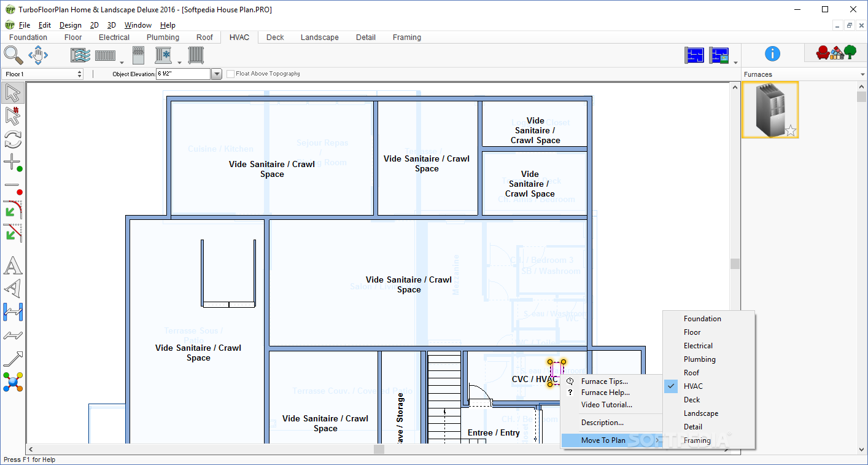Viewport: 868px width, 465px height.
Task: Expand the view mode dropdown arrow
Action: 735,62
